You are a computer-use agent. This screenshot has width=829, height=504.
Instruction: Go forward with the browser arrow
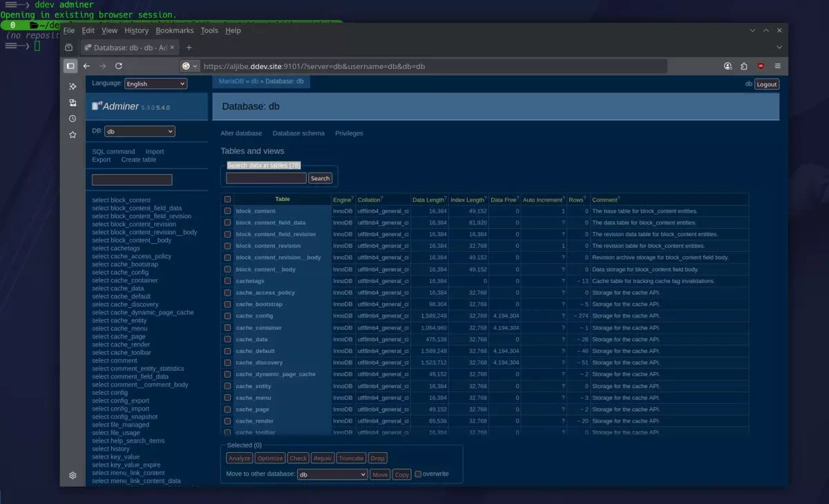102,66
